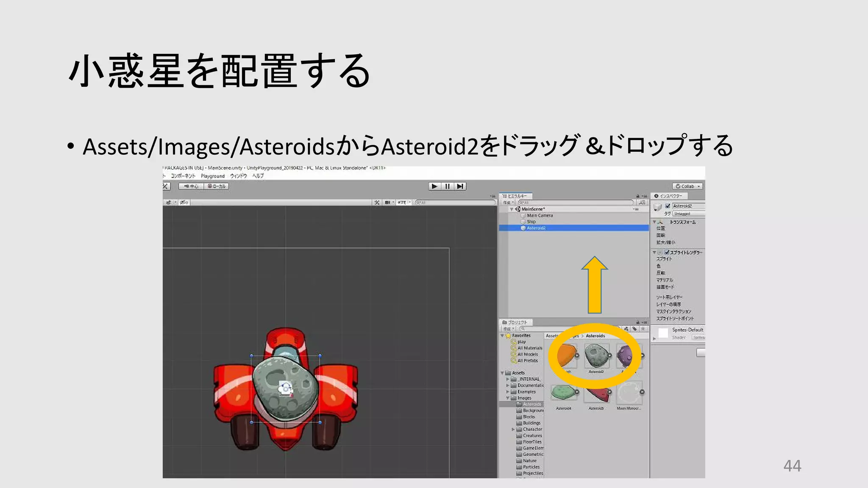Click the Step frame button

click(460, 186)
